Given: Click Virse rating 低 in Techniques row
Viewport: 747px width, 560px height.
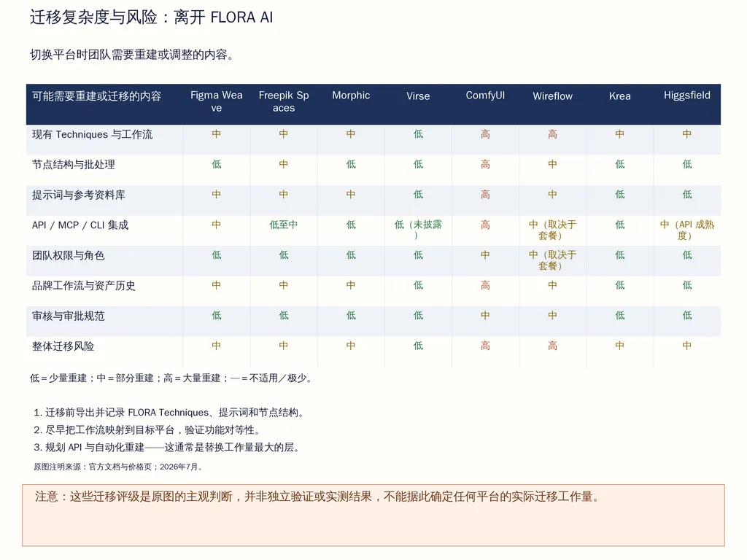Looking at the screenshot, I should tap(418, 134).
